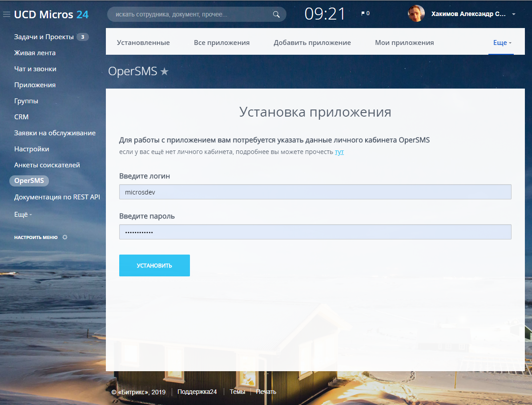Follow the тут link
This screenshot has height=405, width=532.
click(339, 152)
